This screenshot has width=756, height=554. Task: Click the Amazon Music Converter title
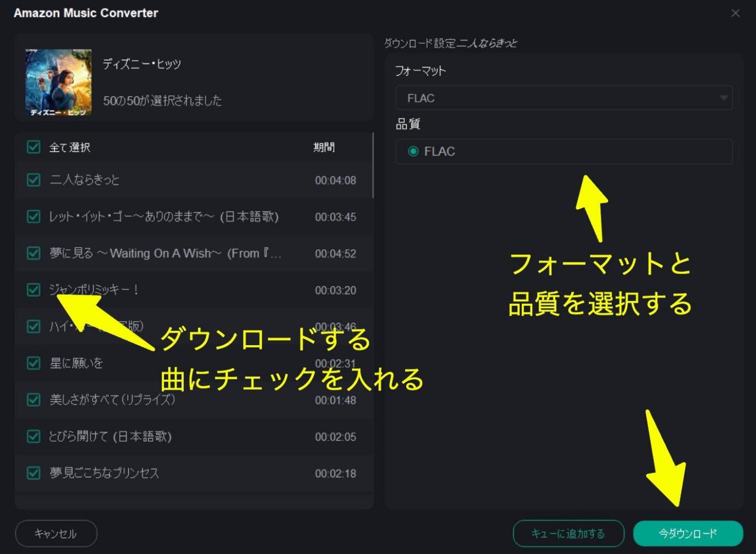(86, 13)
